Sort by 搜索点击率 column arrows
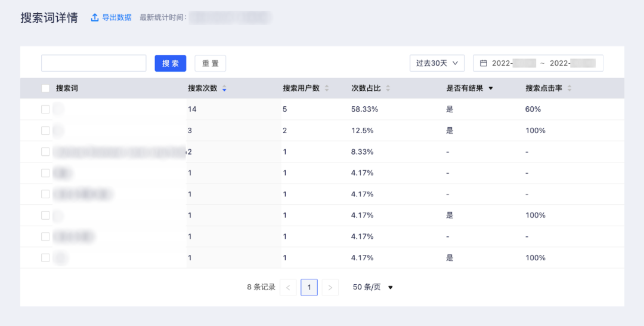 pyautogui.click(x=569, y=88)
